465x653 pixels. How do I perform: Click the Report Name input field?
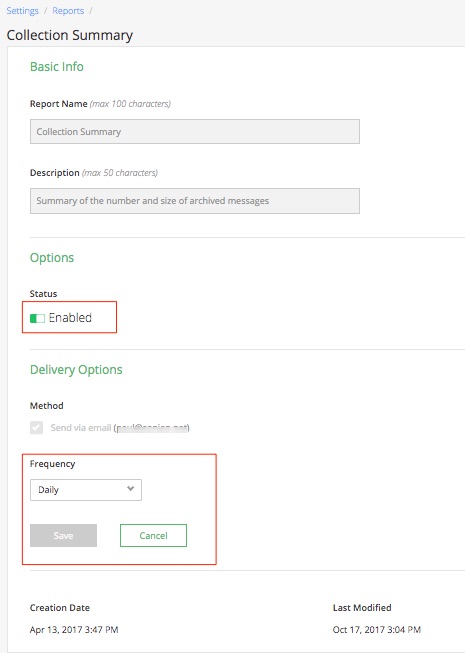(x=195, y=132)
